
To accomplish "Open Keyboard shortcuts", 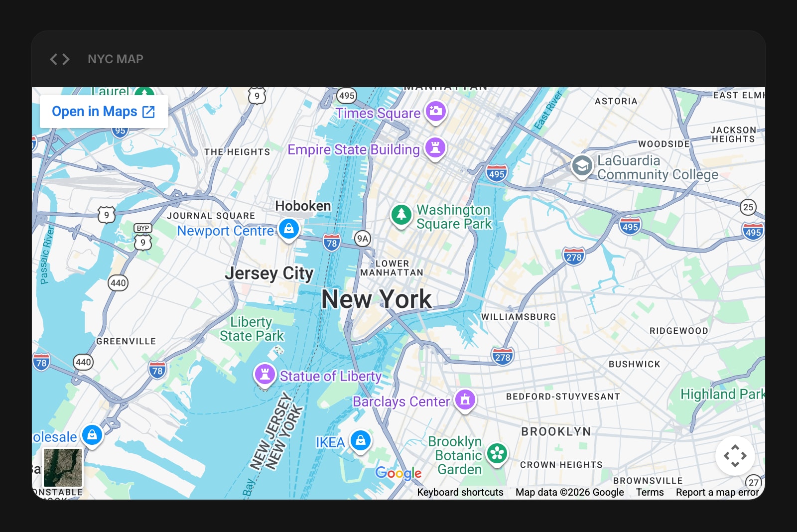I will coord(460,492).
